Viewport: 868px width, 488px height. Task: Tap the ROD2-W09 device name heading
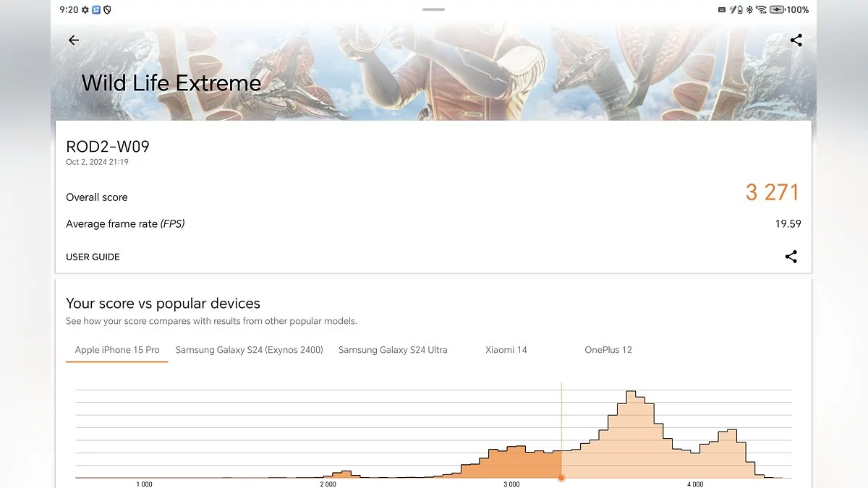point(108,147)
